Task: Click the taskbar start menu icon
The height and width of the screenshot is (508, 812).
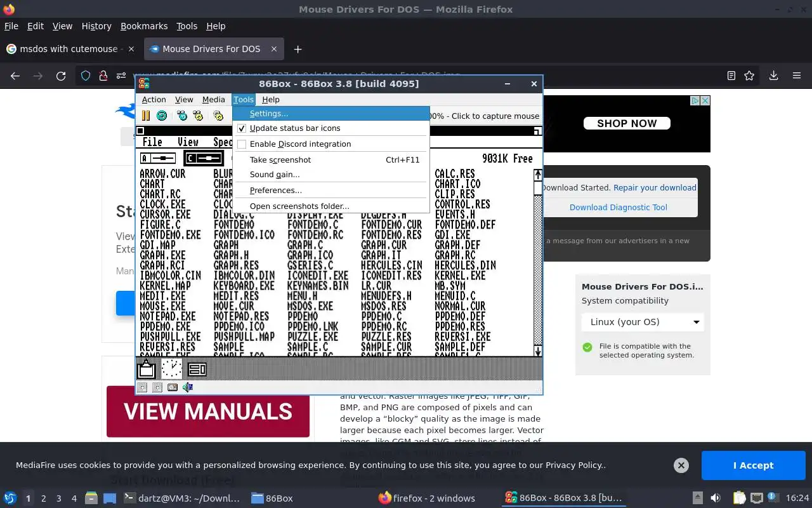Action: [x=10, y=498]
